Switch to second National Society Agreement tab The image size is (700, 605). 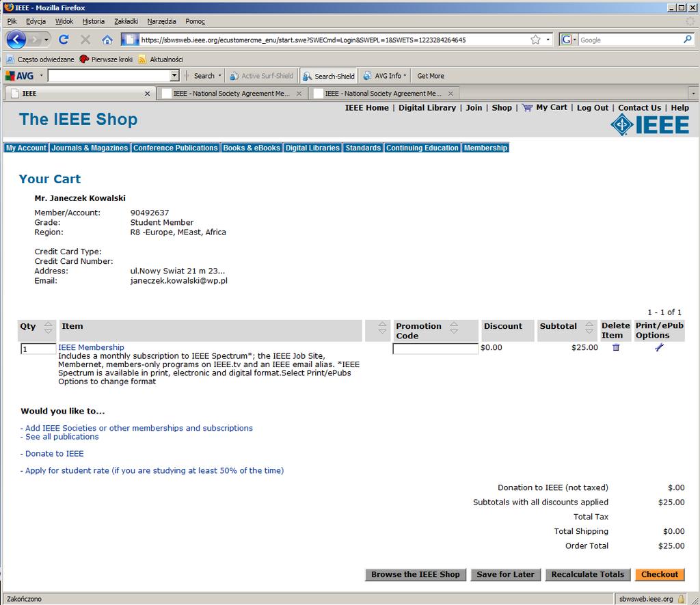click(x=384, y=94)
